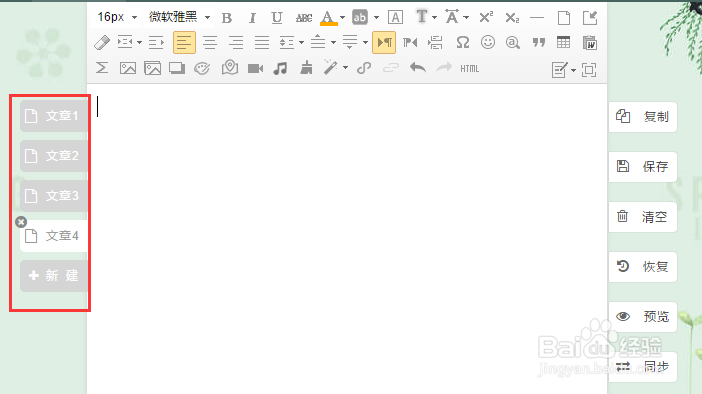Open the palette drawing tool

point(202,69)
